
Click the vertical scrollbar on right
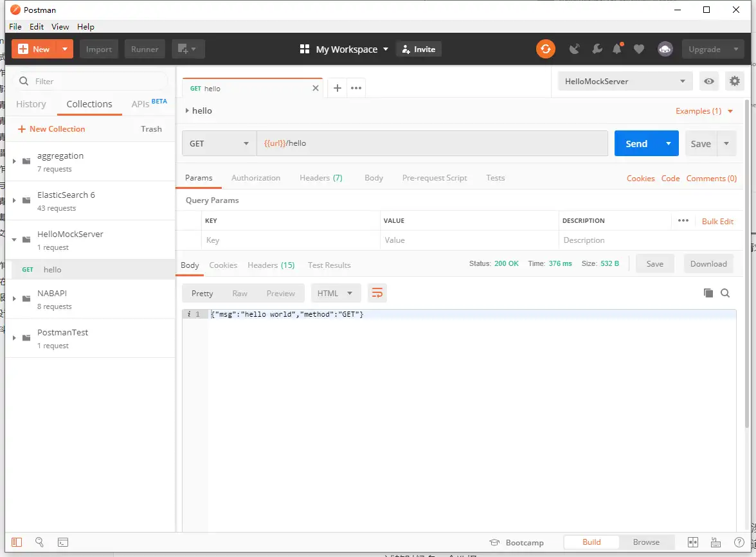pos(746,257)
